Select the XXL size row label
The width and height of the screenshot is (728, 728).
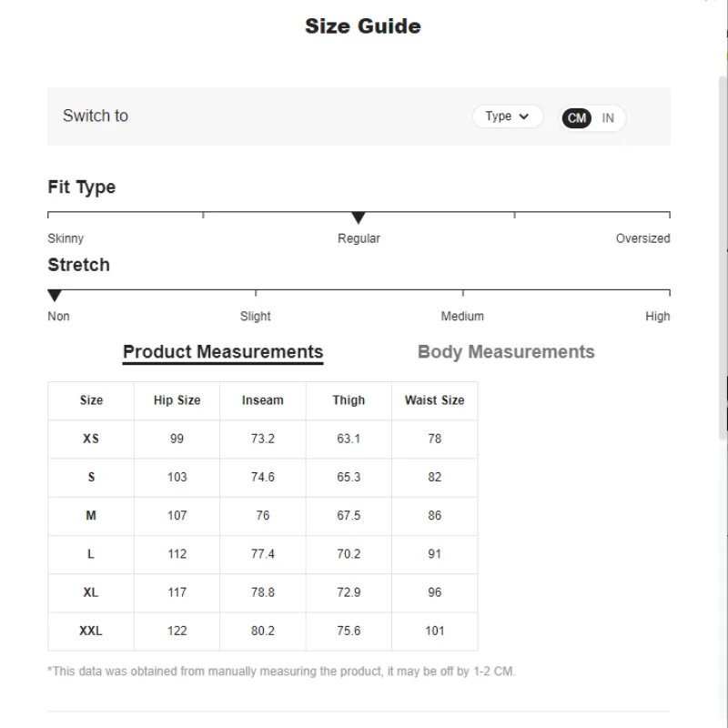click(91, 631)
